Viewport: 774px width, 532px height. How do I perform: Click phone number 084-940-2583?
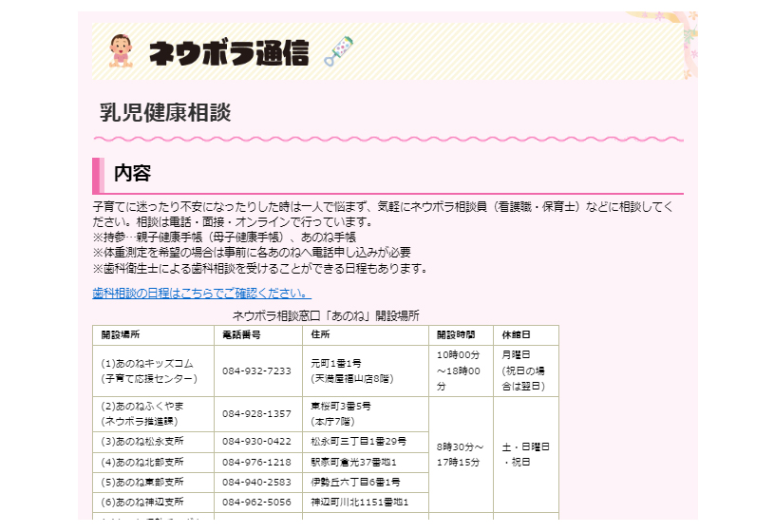(x=256, y=482)
